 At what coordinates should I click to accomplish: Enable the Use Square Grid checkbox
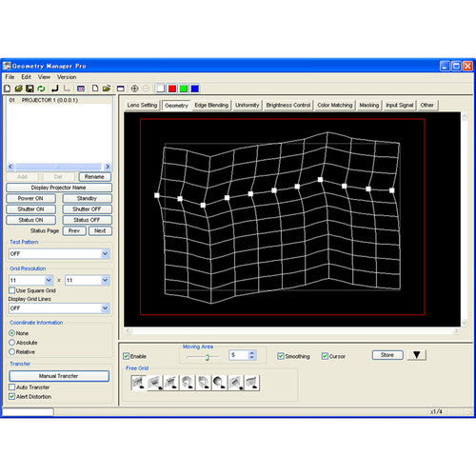tap(12, 290)
